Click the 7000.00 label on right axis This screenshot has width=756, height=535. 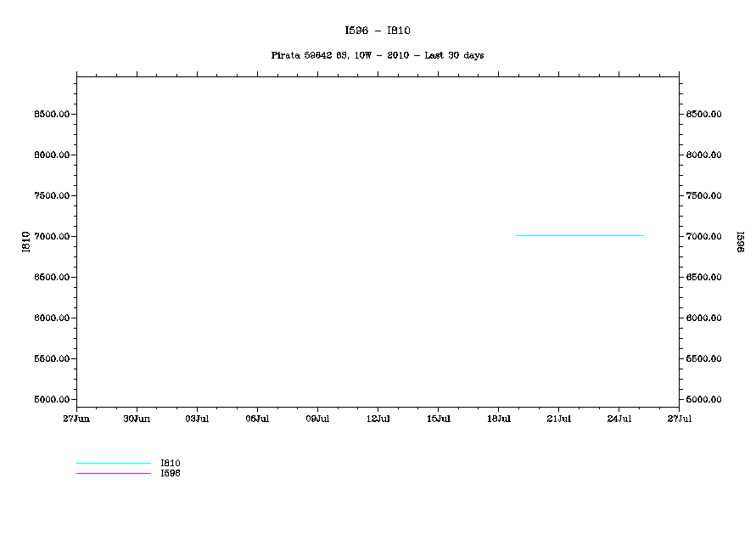(x=704, y=236)
